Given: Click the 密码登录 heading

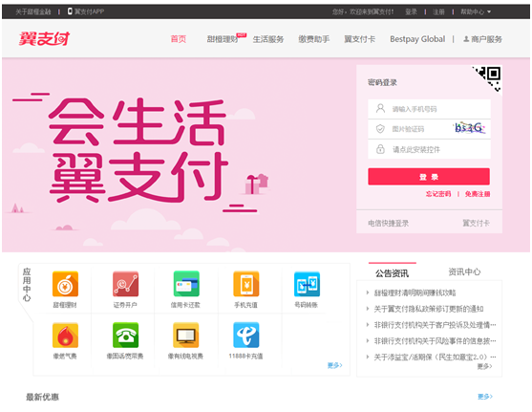Looking at the screenshot, I should click(x=382, y=82).
